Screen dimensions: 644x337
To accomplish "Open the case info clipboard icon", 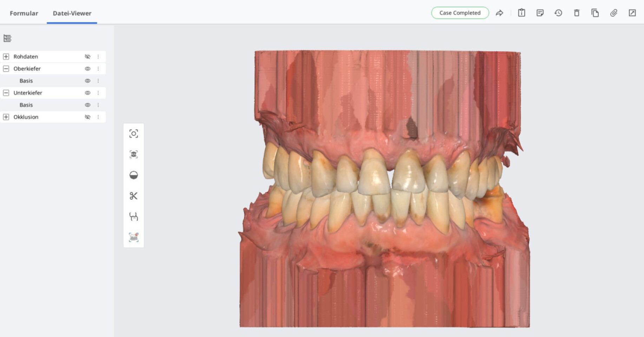I will 521,13.
